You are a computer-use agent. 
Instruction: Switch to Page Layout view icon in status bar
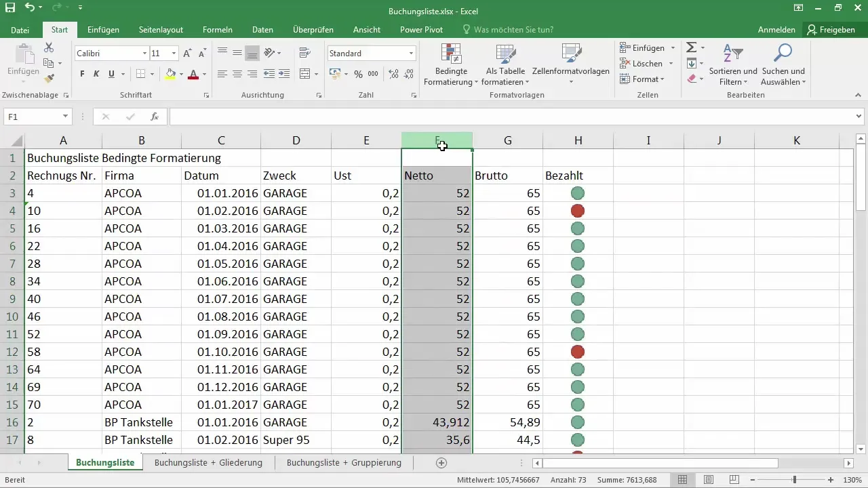click(708, 480)
